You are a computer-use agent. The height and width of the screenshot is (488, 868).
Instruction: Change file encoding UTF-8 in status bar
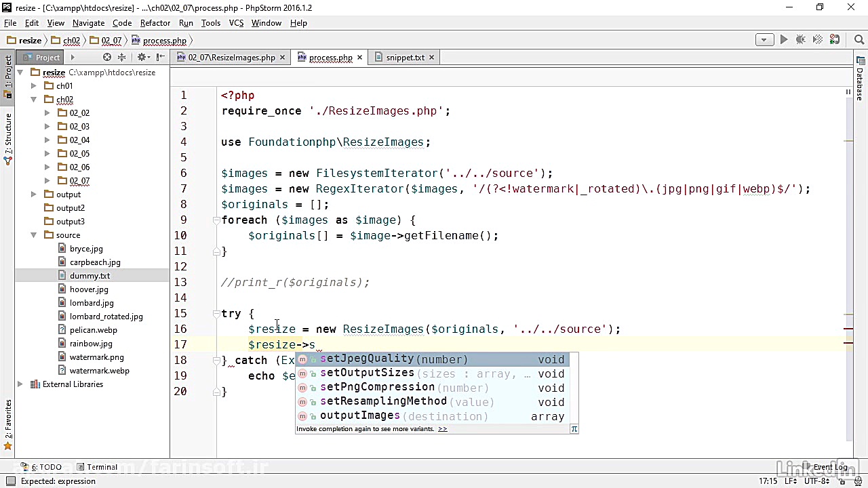click(818, 481)
